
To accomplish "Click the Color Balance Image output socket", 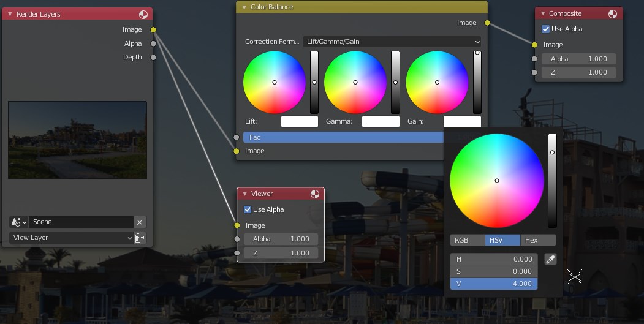I will pos(487,23).
